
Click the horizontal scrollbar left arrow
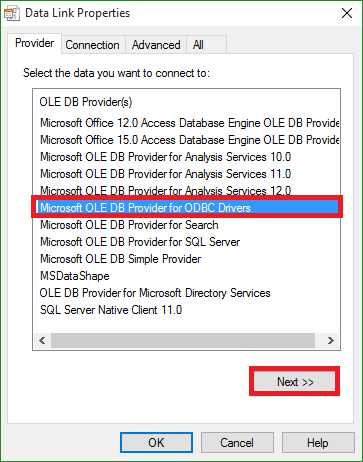pyautogui.click(x=42, y=340)
